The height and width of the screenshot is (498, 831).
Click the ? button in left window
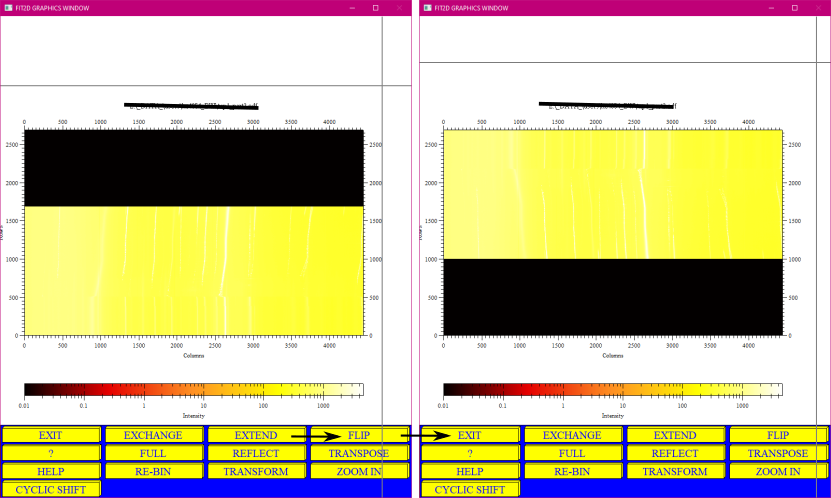(51, 453)
